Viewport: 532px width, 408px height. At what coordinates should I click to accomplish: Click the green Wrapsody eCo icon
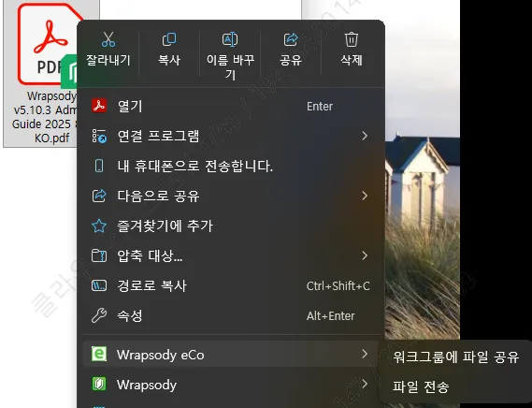click(x=99, y=354)
